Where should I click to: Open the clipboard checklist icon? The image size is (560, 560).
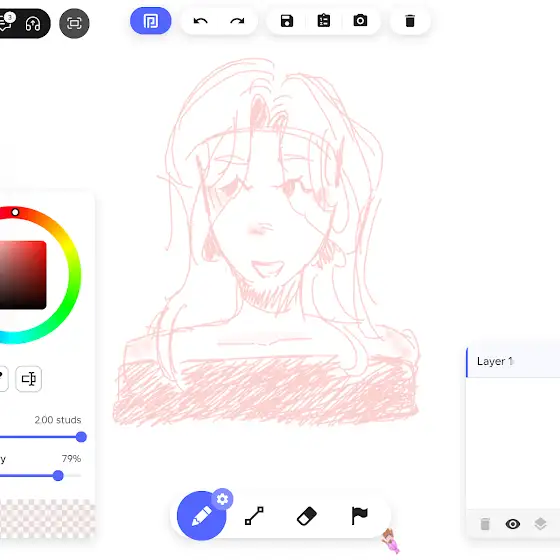coord(324,21)
